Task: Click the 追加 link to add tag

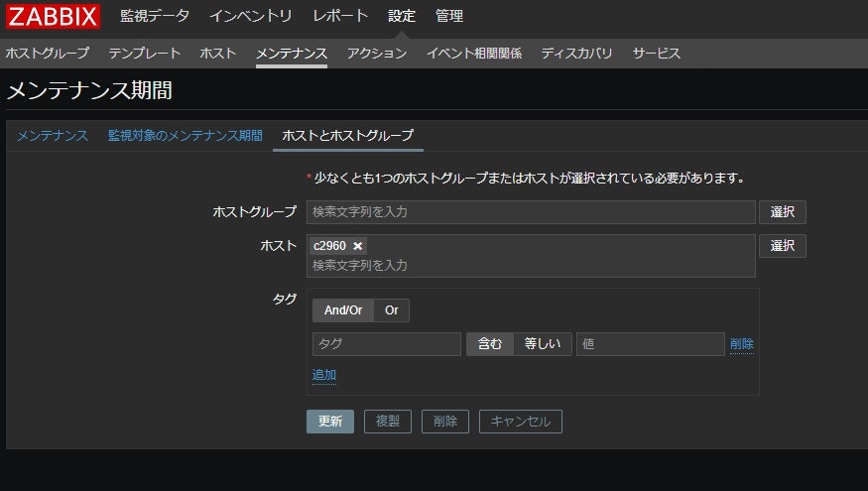Action: (x=323, y=375)
